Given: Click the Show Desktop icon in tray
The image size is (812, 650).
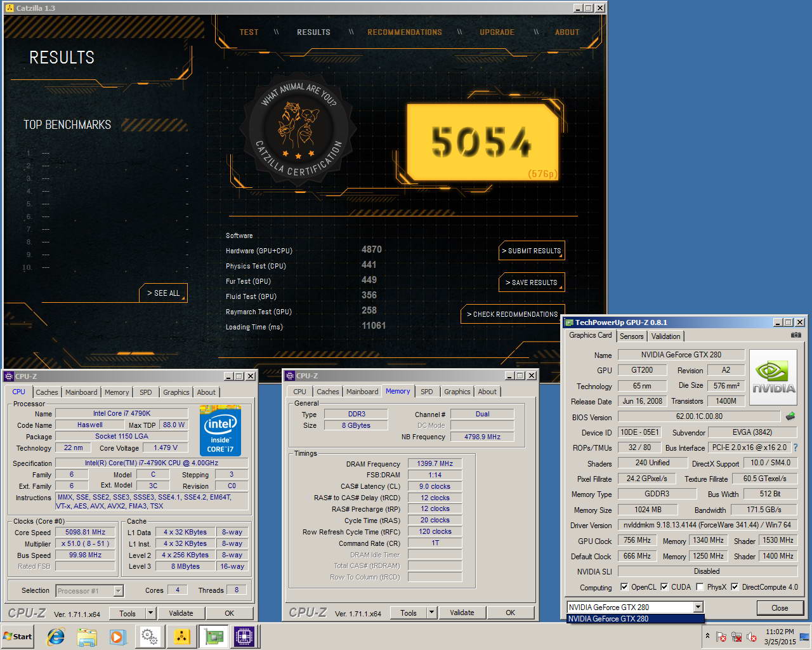Looking at the screenshot, I should click(x=806, y=636).
